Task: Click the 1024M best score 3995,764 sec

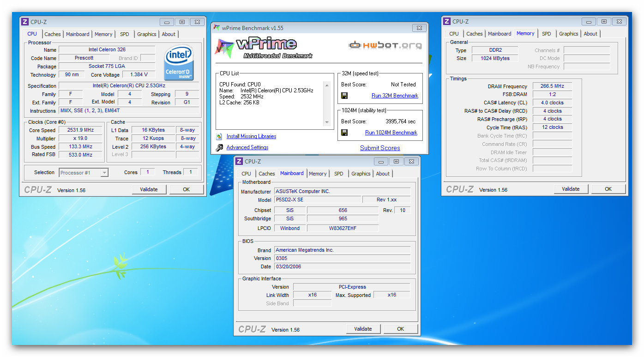Action: click(x=400, y=121)
